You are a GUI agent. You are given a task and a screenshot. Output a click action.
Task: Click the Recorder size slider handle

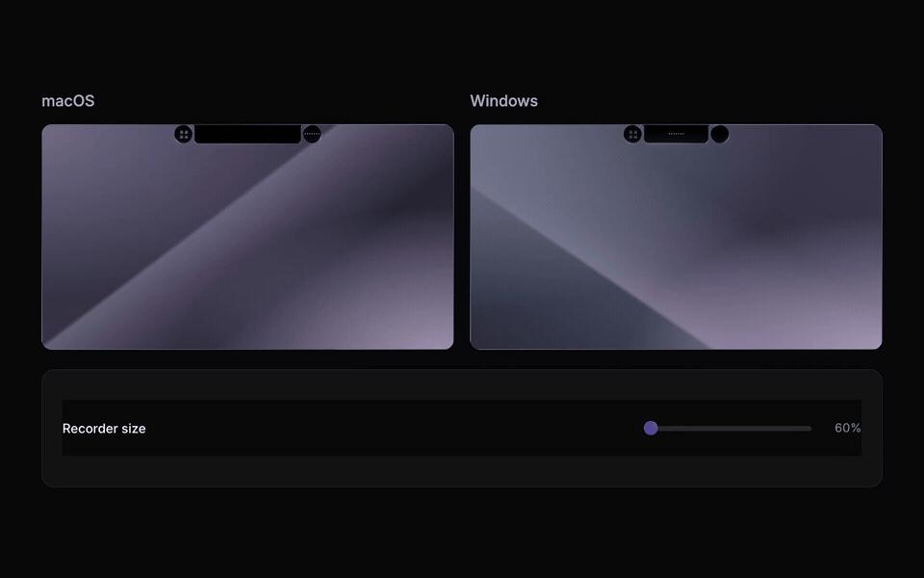651,428
